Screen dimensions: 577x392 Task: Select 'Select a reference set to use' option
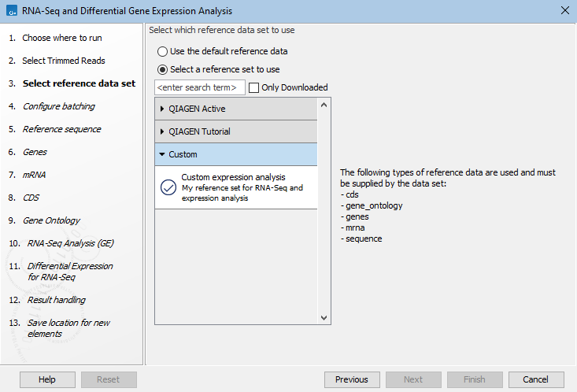(x=162, y=69)
